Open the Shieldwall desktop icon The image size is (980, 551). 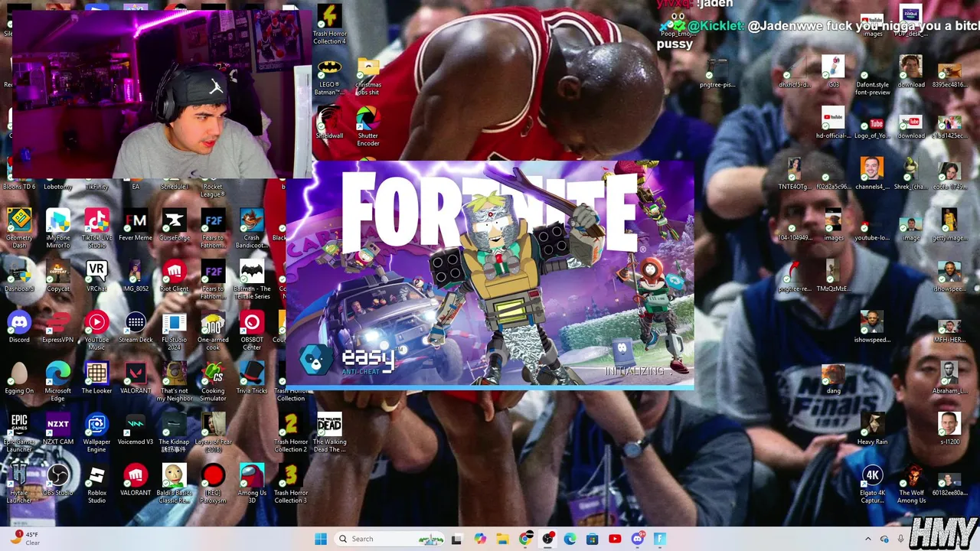329,123
